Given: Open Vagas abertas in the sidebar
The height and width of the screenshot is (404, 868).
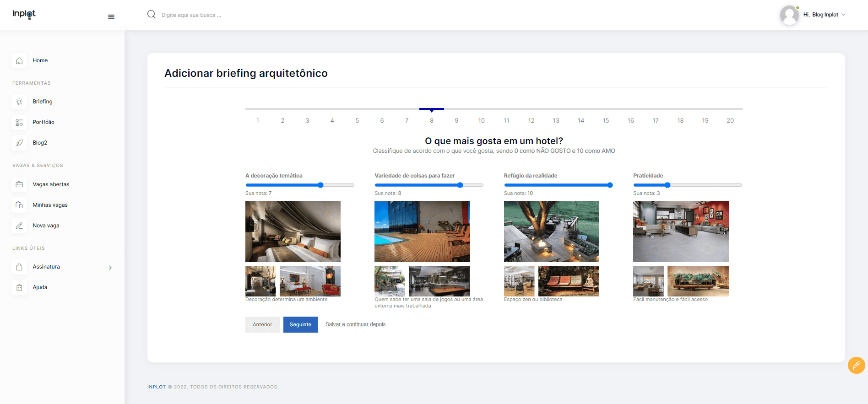Looking at the screenshot, I should pos(51,184).
